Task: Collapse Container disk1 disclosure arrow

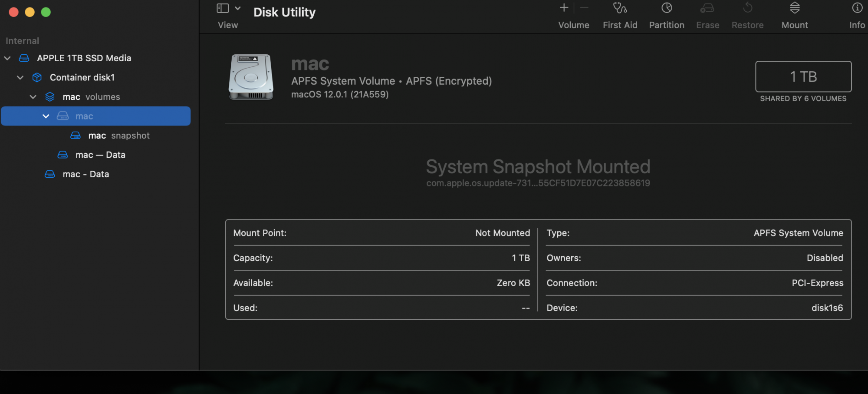Action: 20,78
